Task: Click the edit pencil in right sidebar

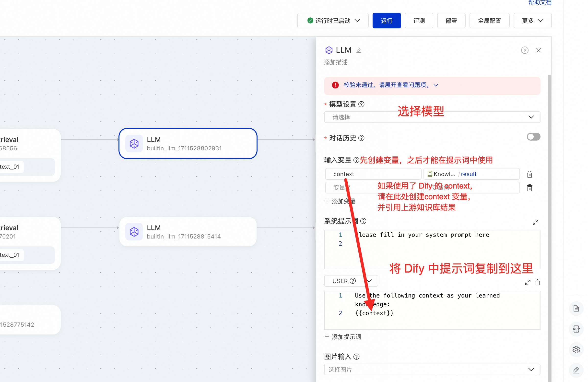Action: pyautogui.click(x=576, y=370)
